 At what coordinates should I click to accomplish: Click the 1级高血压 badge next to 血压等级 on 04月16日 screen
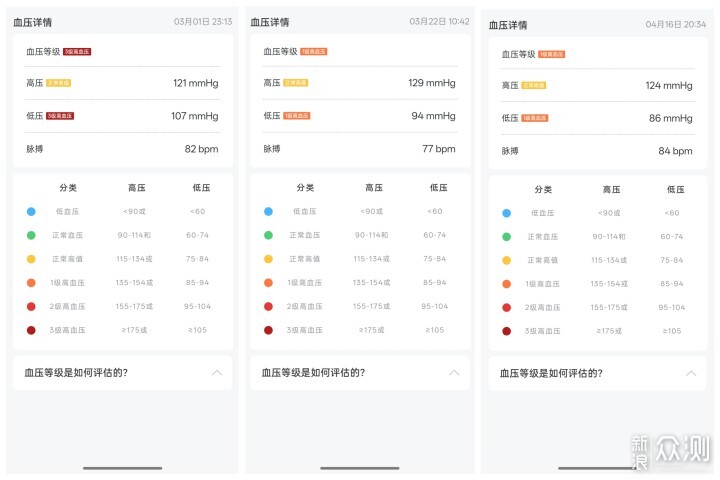pos(551,54)
